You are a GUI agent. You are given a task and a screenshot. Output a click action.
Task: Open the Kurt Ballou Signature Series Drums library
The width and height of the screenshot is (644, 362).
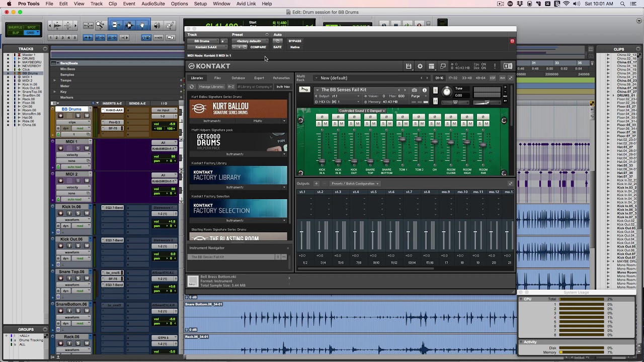click(238, 109)
